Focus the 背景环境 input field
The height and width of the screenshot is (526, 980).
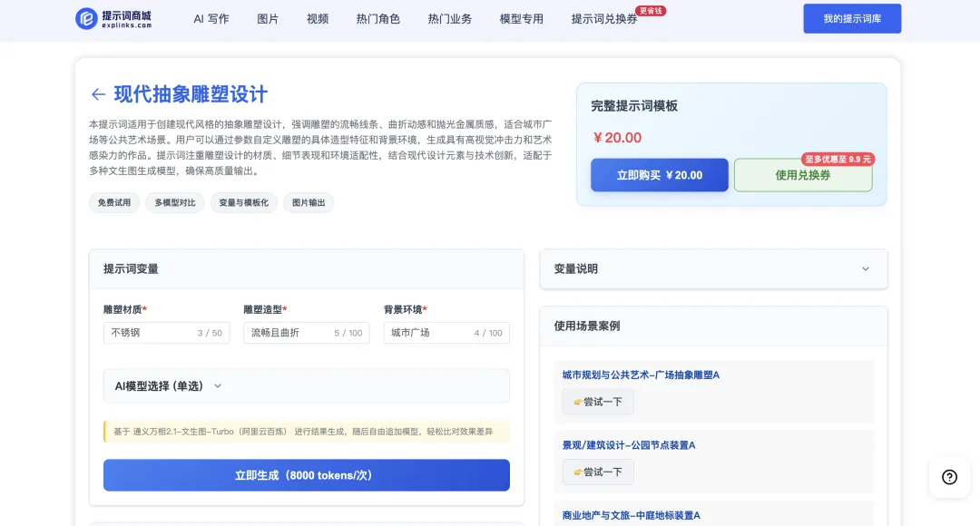(x=446, y=333)
